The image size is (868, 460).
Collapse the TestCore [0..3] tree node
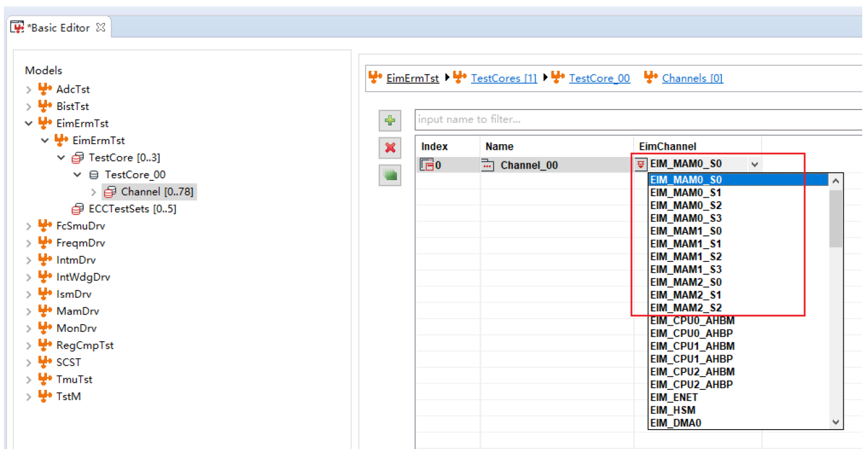(61, 158)
